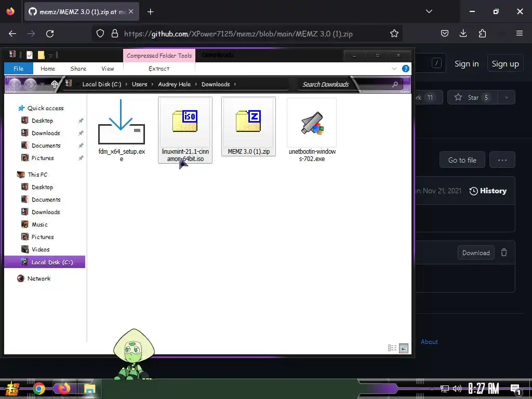This screenshot has height=399, width=532.
Task: Select the unetbootin-windows-702.exe file
Action: (x=312, y=130)
